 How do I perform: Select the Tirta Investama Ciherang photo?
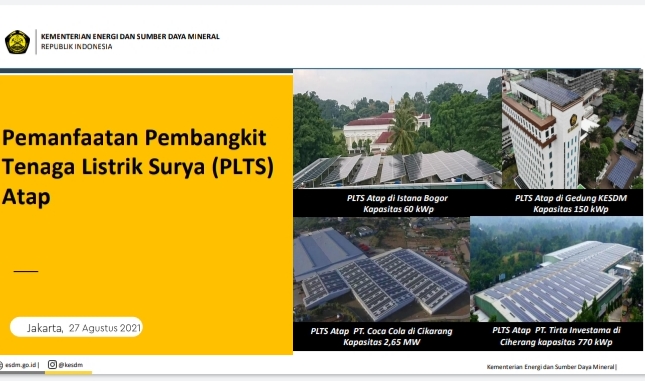[556, 269]
